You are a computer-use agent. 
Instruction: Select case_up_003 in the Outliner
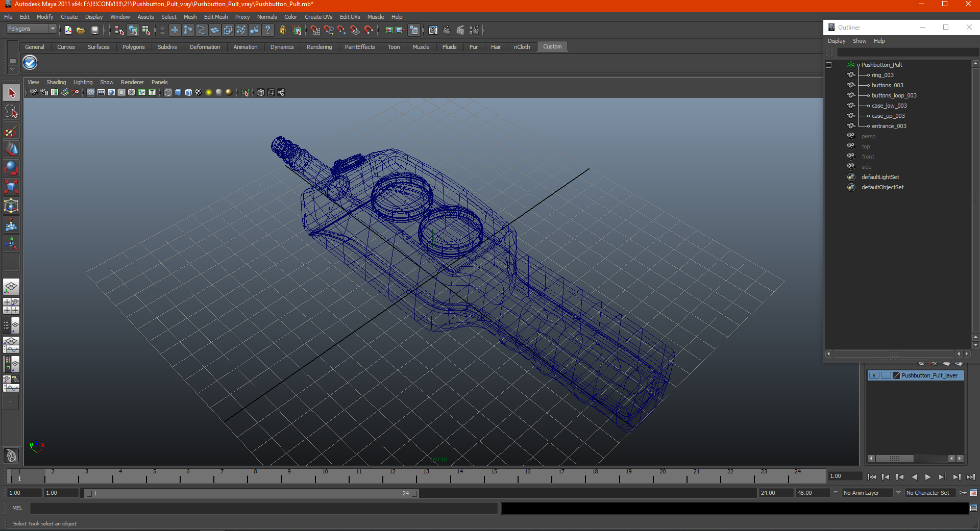888,116
